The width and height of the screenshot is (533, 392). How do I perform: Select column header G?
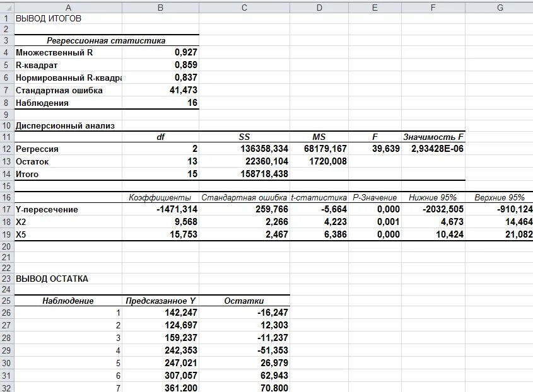500,8
